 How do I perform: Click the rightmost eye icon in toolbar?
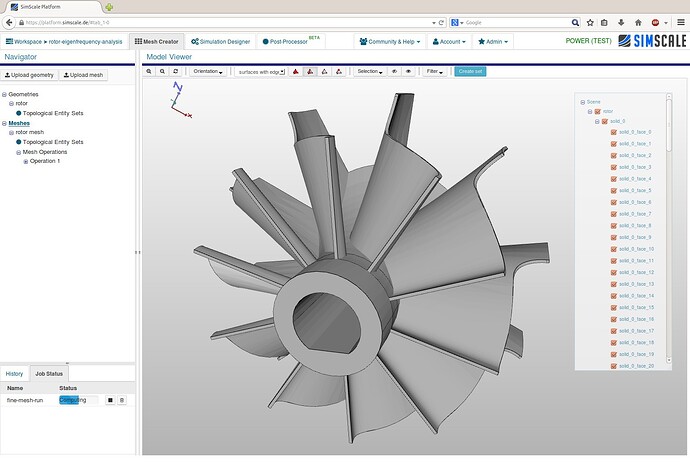408,72
